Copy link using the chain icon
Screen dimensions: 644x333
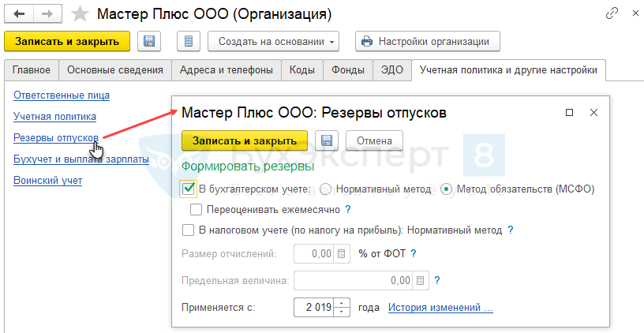[x=612, y=14]
